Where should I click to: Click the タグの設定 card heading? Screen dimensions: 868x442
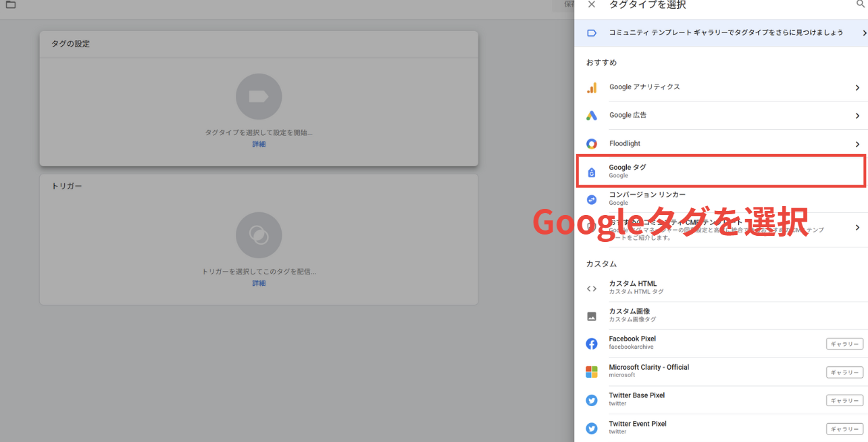pyautogui.click(x=70, y=44)
